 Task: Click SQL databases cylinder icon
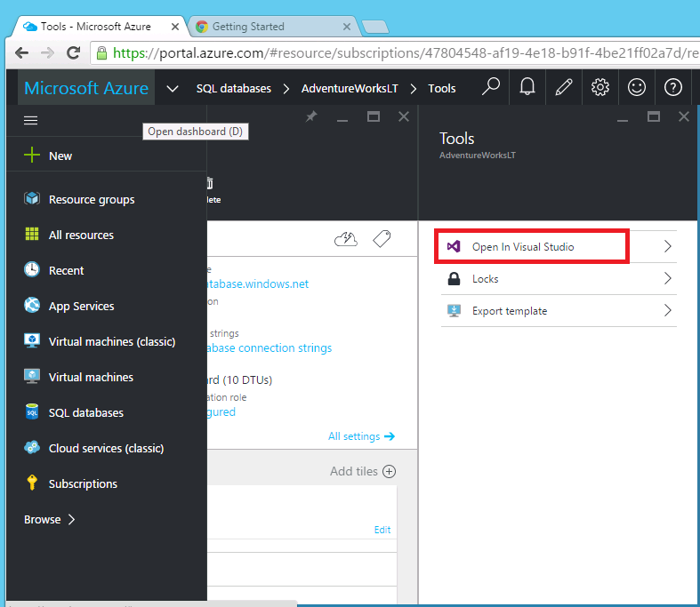tap(32, 411)
